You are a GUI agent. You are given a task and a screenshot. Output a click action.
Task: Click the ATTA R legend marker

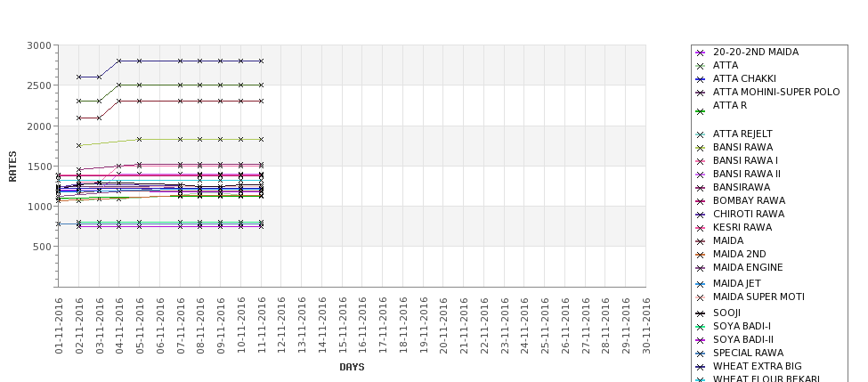[701, 112]
